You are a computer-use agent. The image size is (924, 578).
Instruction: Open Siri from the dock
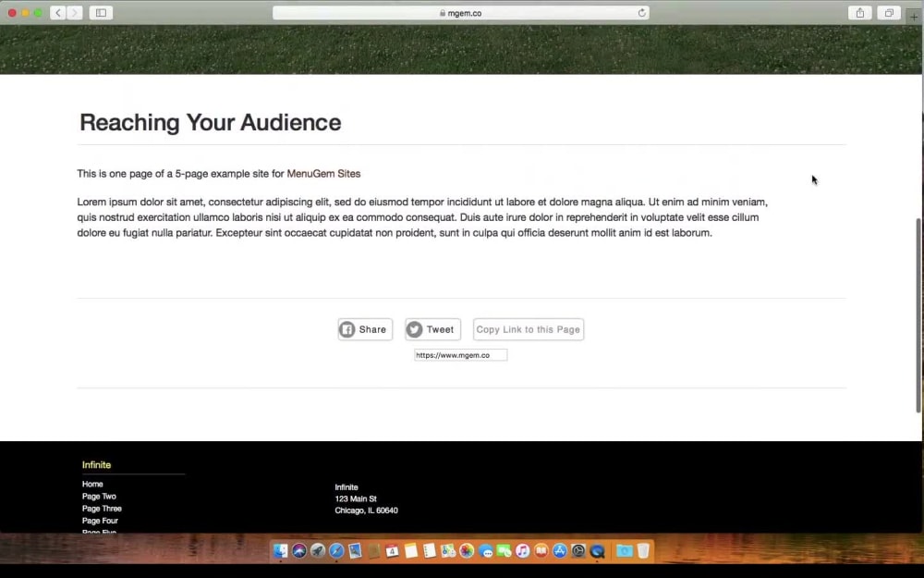point(299,551)
